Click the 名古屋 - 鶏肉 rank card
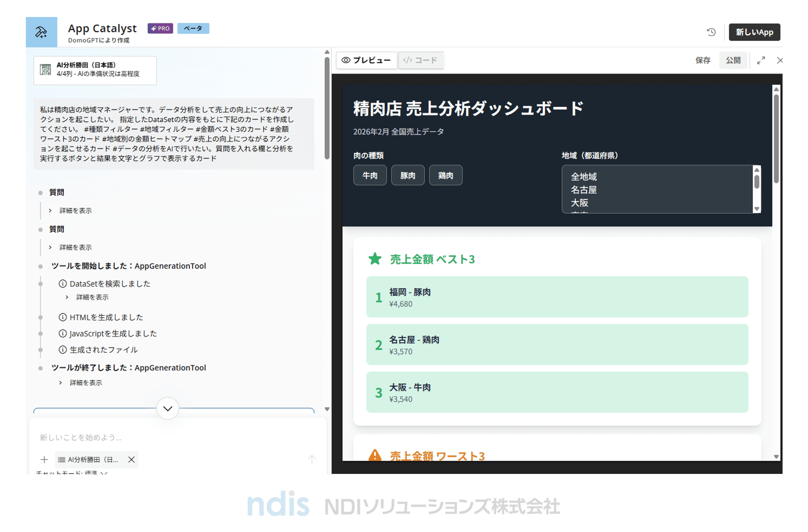 click(x=557, y=345)
